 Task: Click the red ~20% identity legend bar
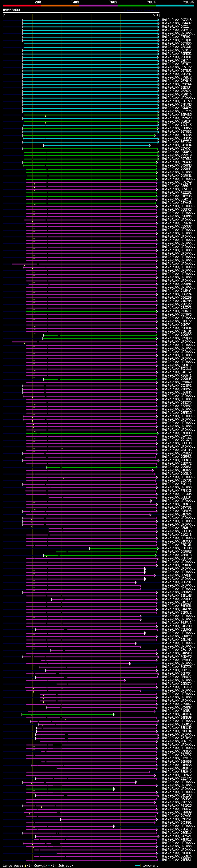click(22, 6)
